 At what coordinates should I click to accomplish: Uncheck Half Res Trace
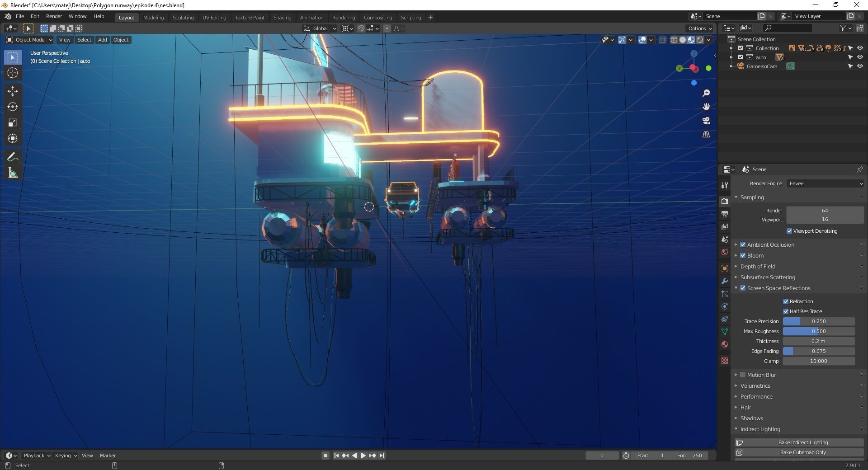point(786,311)
